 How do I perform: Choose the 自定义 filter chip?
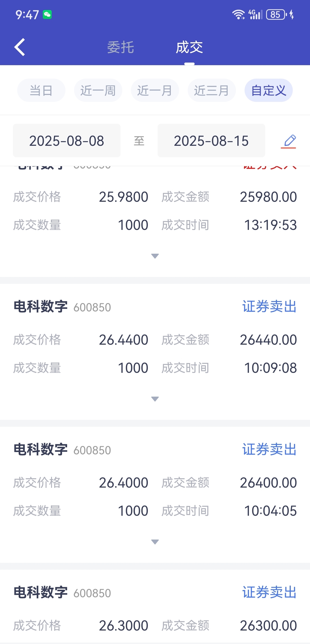click(x=269, y=90)
